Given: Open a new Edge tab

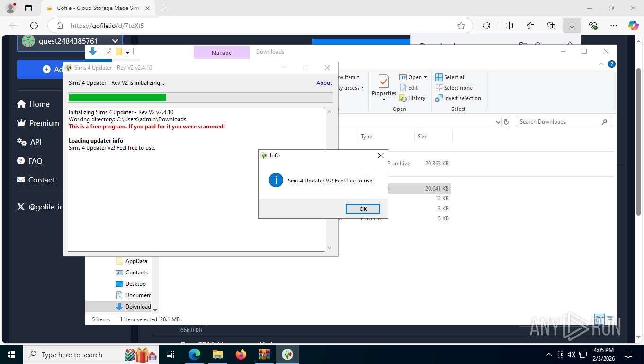Looking at the screenshot, I should point(165,8).
